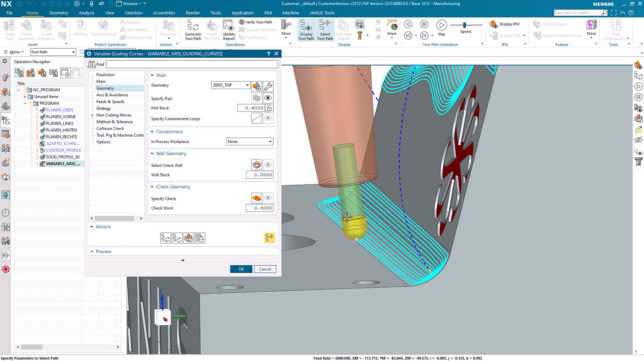This screenshot has height=361, width=644.
Task: Toggle Part Stock lock icon
Action: tap(269, 108)
